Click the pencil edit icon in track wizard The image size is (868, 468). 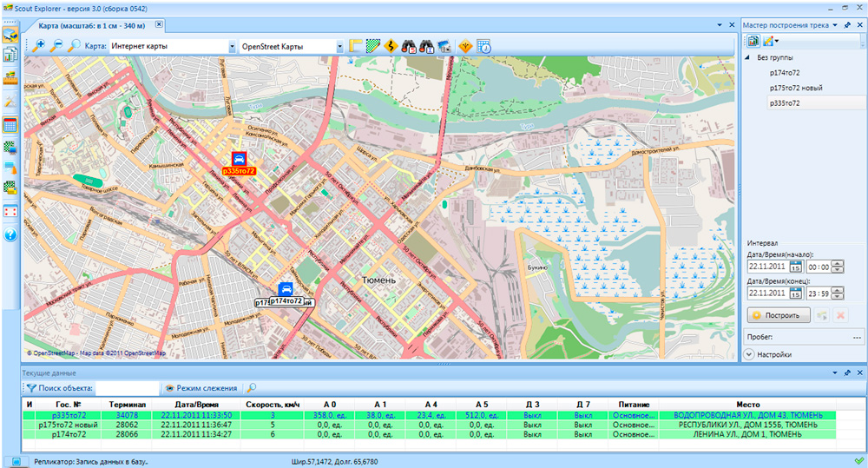768,41
